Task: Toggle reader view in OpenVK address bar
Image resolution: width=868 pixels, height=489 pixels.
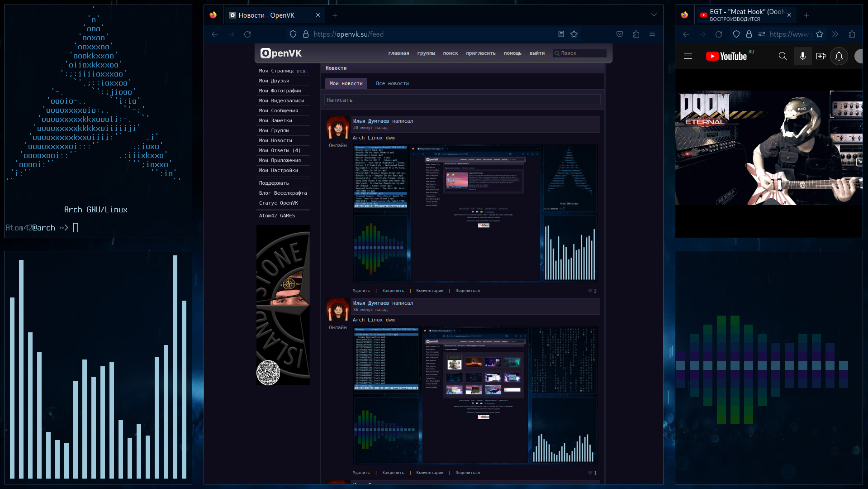Action: (561, 34)
